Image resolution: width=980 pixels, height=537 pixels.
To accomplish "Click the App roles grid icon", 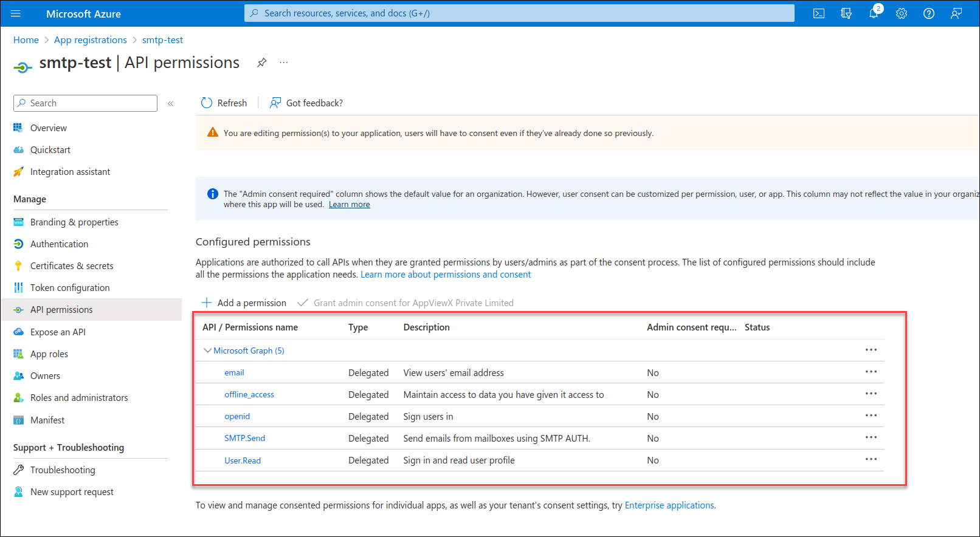I will [18, 354].
